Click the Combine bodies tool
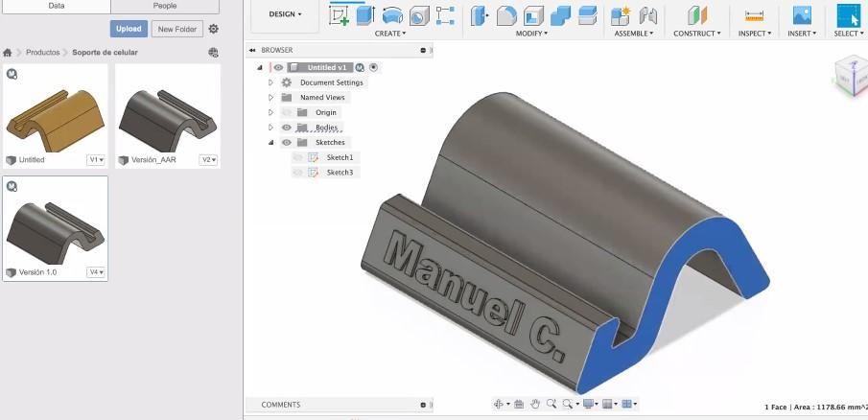This screenshot has width=868, height=420. [560, 15]
